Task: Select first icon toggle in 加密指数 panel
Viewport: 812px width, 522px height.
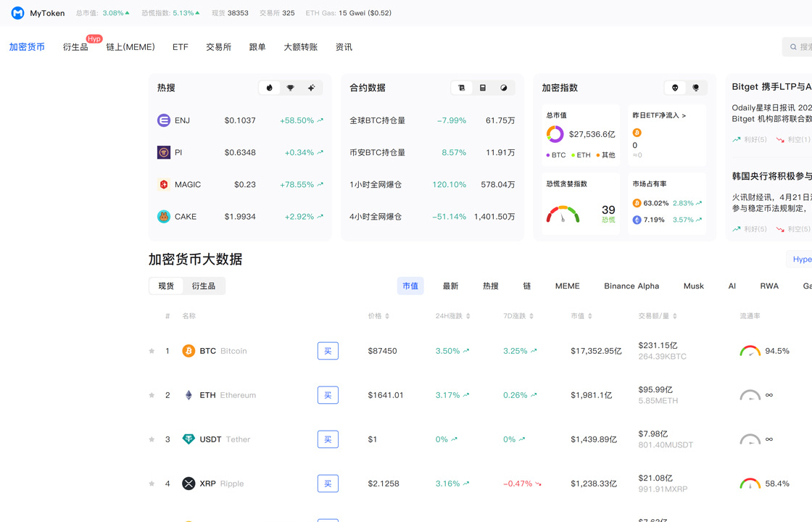Action: tap(675, 88)
